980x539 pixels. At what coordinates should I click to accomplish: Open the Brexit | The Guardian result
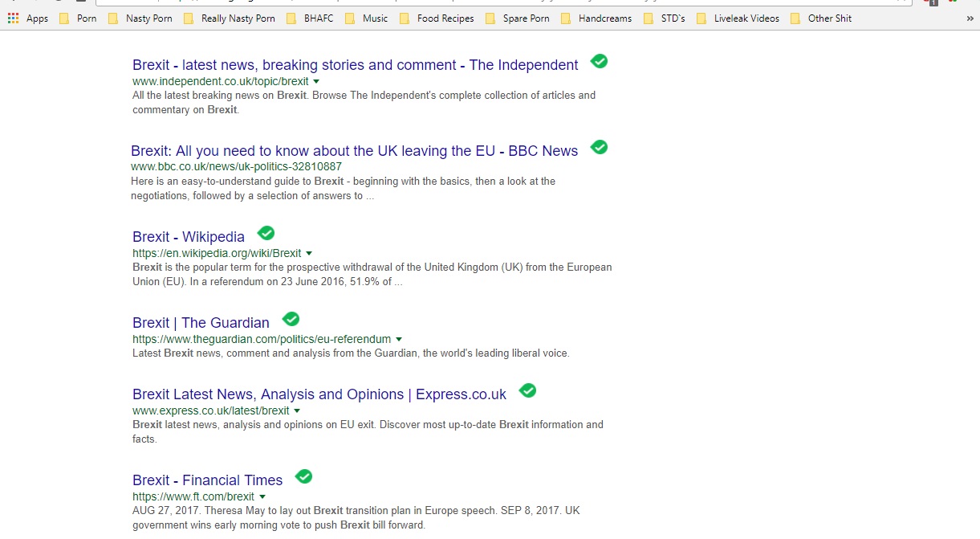tap(201, 323)
